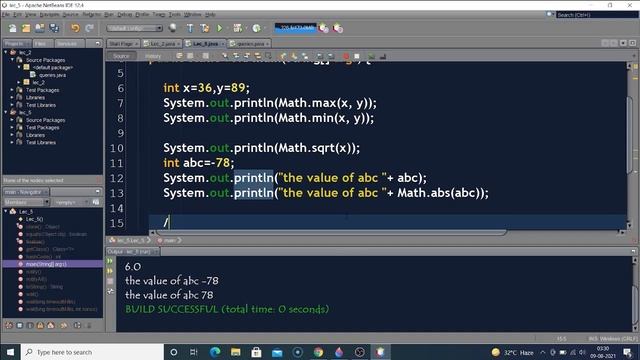Select main(String[] args) in Navigator
This screenshot has width=640, height=360.
tap(46, 264)
